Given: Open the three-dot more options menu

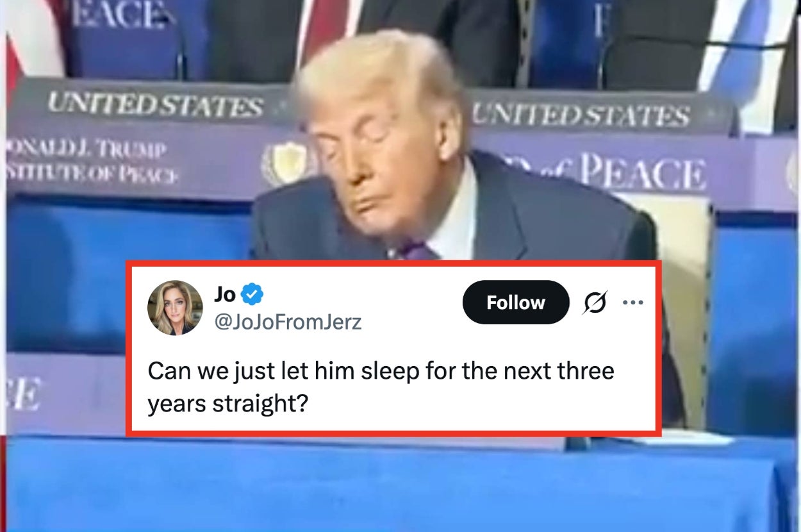Looking at the screenshot, I should point(632,303).
